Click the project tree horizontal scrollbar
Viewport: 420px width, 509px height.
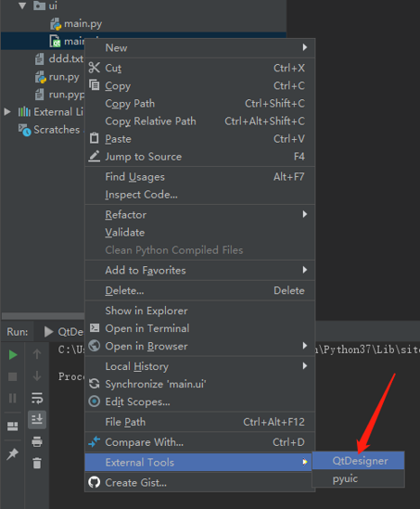43,315
